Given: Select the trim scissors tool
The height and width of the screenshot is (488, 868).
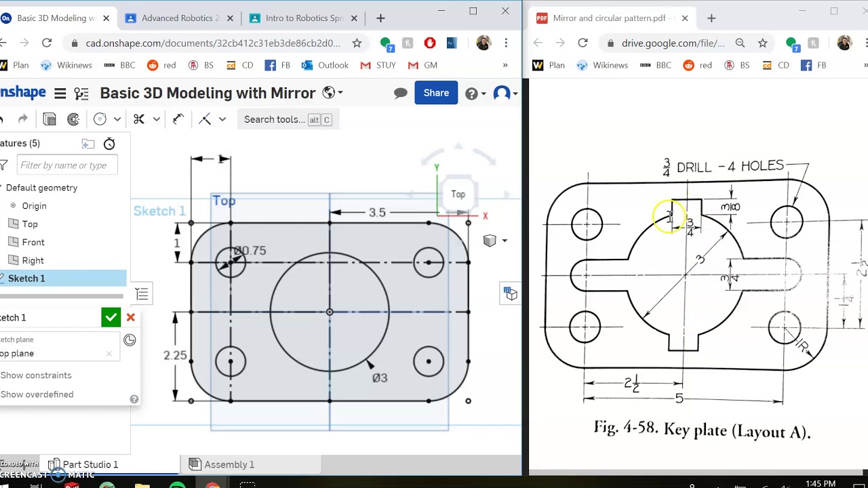Looking at the screenshot, I should tap(139, 119).
